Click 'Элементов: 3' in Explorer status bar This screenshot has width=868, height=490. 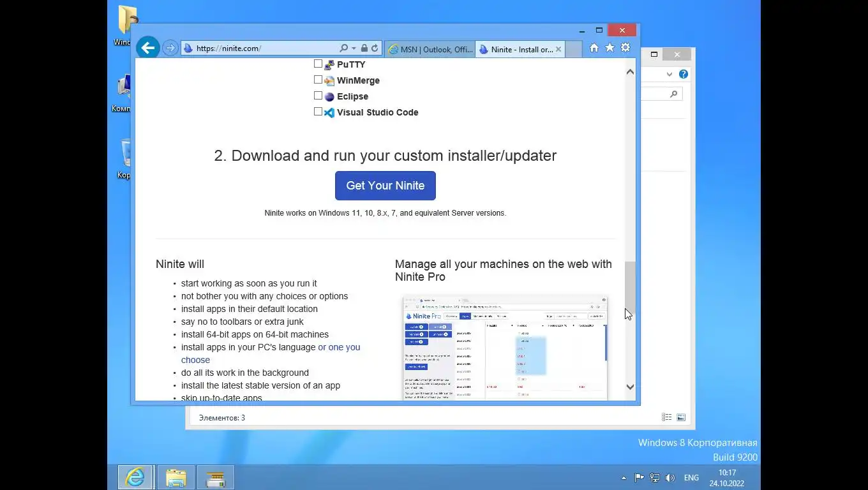coord(222,418)
